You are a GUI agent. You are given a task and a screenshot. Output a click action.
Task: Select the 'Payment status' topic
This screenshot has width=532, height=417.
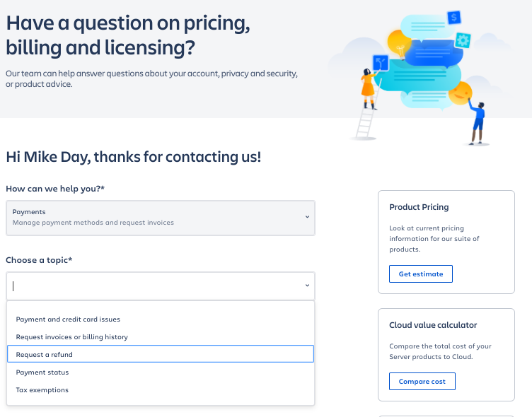pos(42,372)
